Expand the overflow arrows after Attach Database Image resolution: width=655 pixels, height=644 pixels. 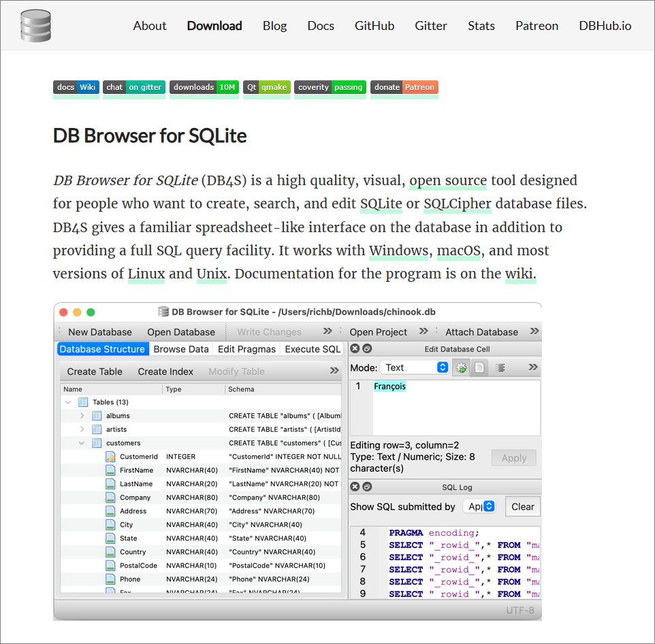pyautogui.click(x=534, y=331)
